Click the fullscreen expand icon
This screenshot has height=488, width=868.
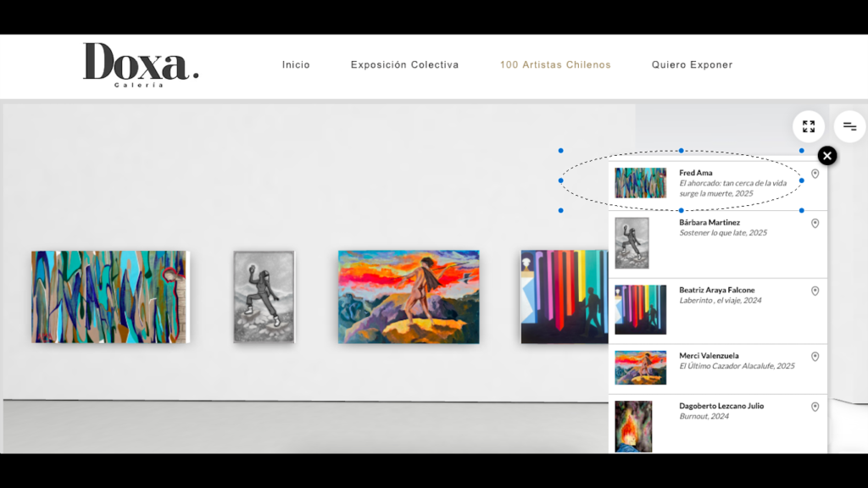[808, 127]
